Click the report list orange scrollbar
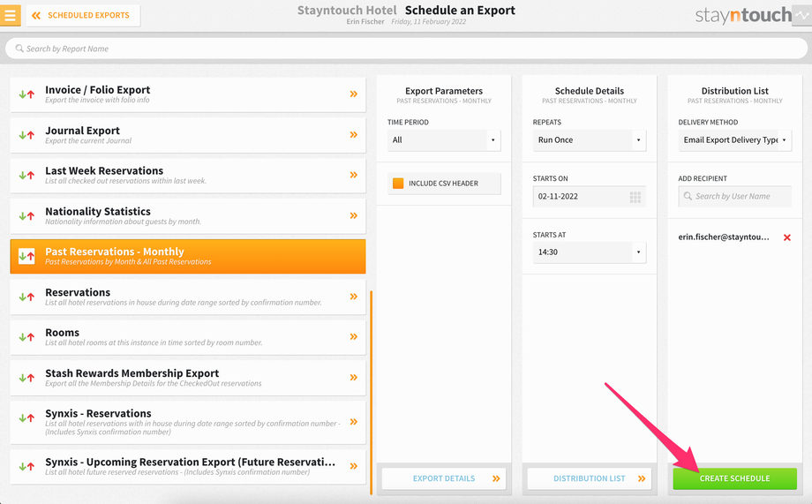Image resolution: width=812 pixels, height=504 pixels. tap(372, 392)
